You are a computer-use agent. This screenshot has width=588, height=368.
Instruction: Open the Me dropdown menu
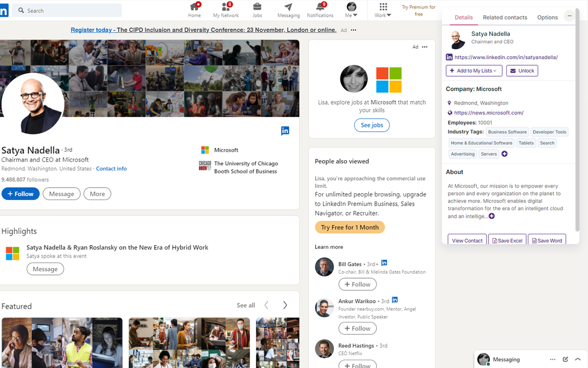[x=351, y=10]
